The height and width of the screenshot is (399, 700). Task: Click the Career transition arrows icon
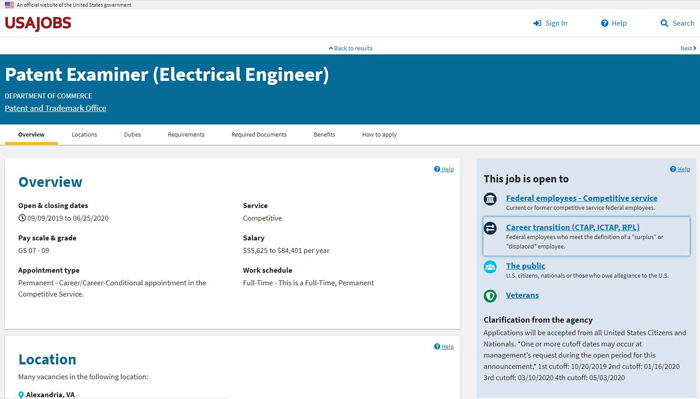490,229
